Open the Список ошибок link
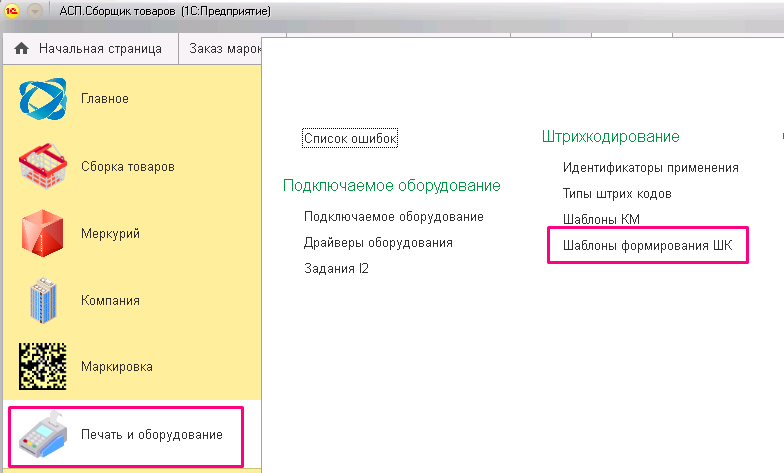Image resolution: width=784 pixels, height=473 pixels. click(x=350, y=138)
